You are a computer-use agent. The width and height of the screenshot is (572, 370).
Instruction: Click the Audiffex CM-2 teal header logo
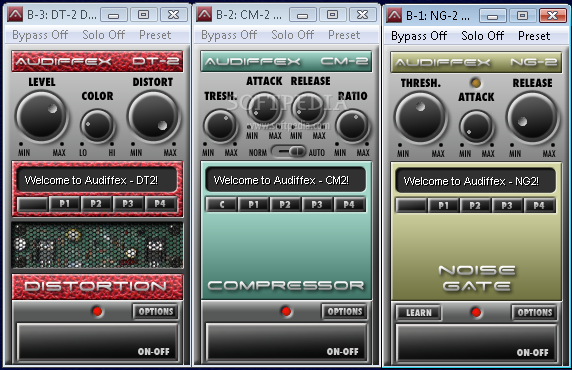(x=286, y=61)
